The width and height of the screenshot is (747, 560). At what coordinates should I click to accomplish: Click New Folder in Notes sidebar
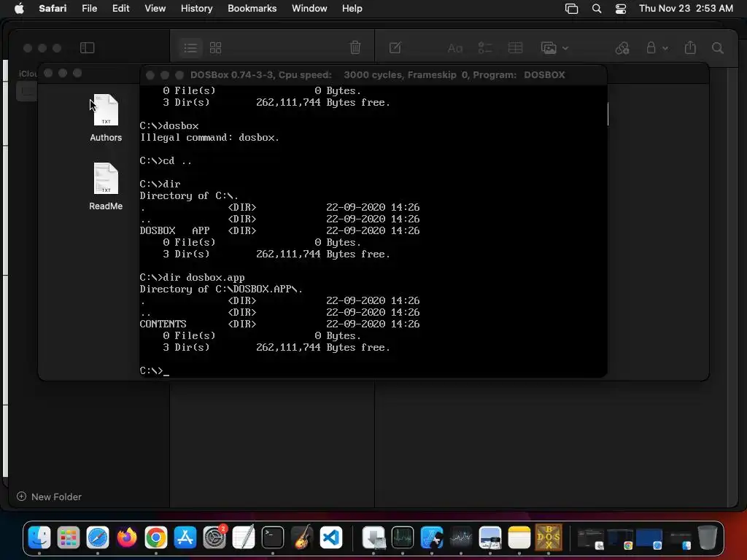[49, 497]
